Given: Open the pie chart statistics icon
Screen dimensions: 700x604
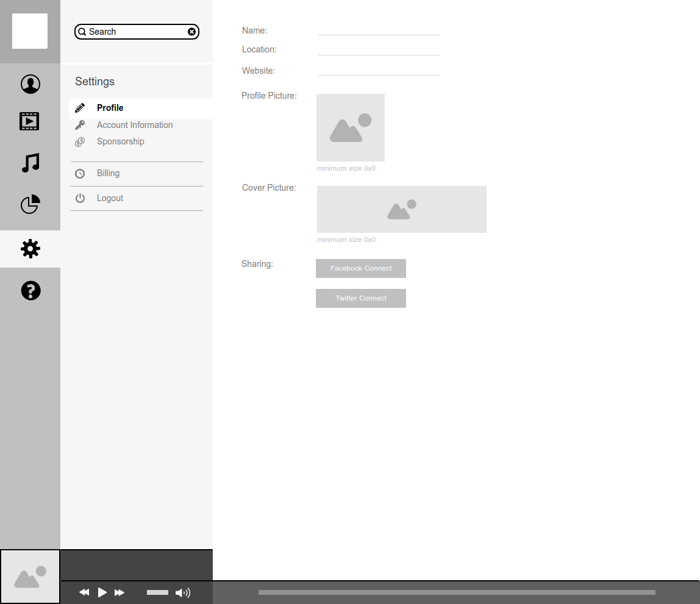Looking at the screenshot, I should [x=30, y=204].
